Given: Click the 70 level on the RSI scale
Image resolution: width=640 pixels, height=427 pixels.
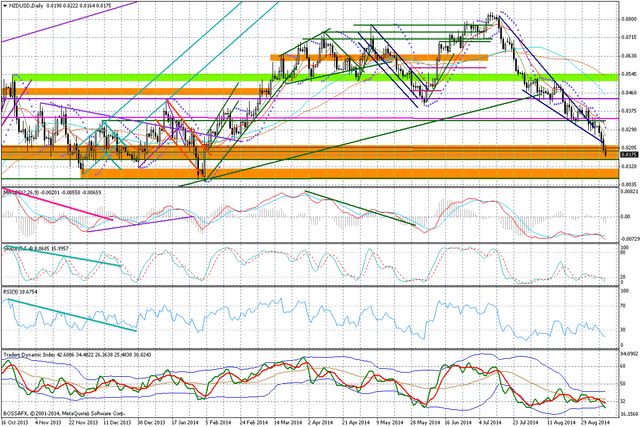Looking at the screenshot, I should [x=623, y=304].
